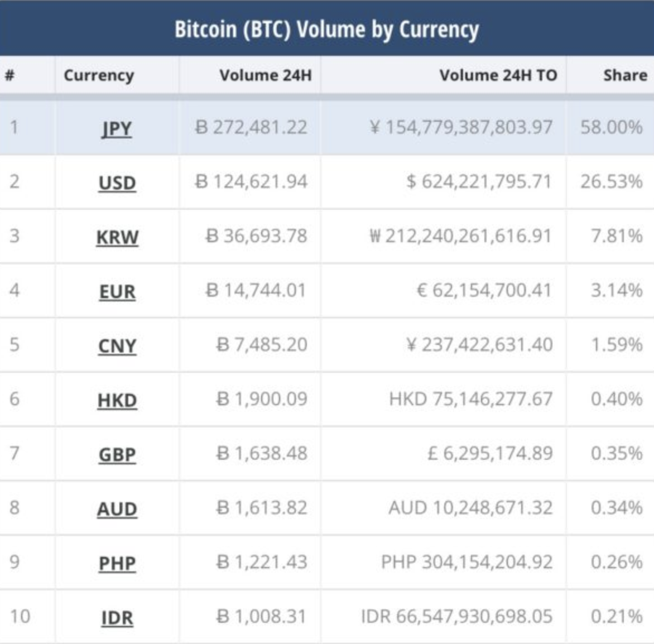
Task: Select rank number 9 in the PHP row
Action: tap(14, 562)
